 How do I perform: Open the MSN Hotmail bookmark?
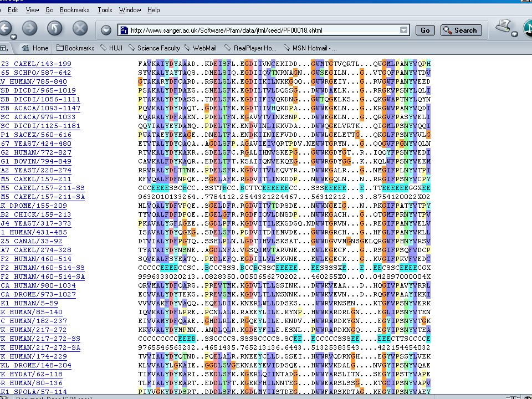[x=310, y=48]
